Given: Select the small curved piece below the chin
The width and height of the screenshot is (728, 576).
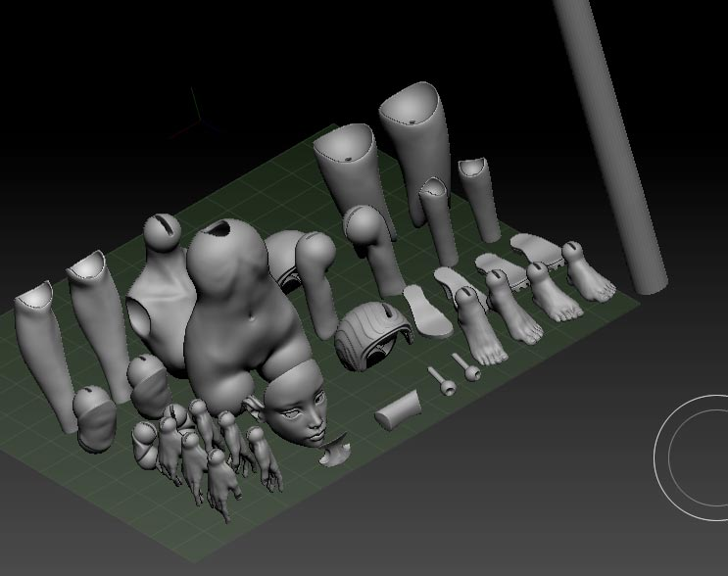Looking at the screenshot, I should point(333,452).
